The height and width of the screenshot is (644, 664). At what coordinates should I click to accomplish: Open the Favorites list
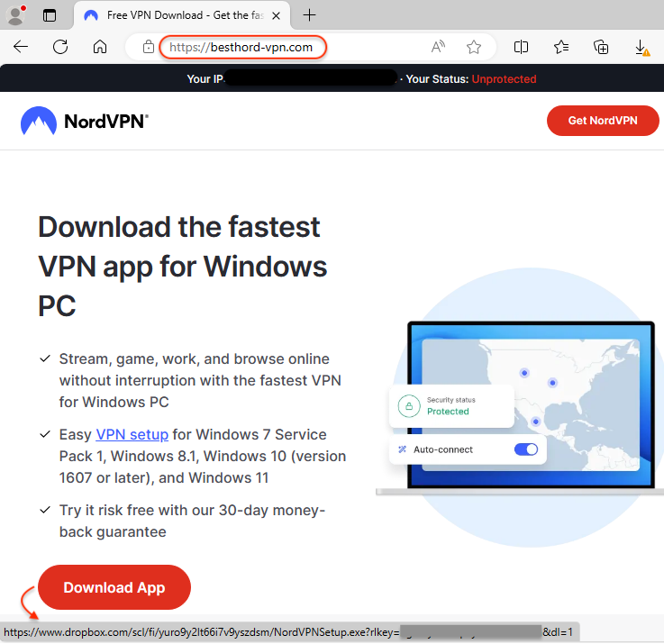pyautogui.click(x=561, y=47)
